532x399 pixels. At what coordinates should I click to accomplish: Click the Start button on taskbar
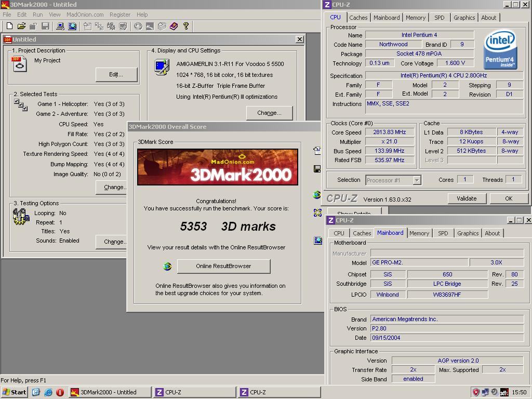14,392
